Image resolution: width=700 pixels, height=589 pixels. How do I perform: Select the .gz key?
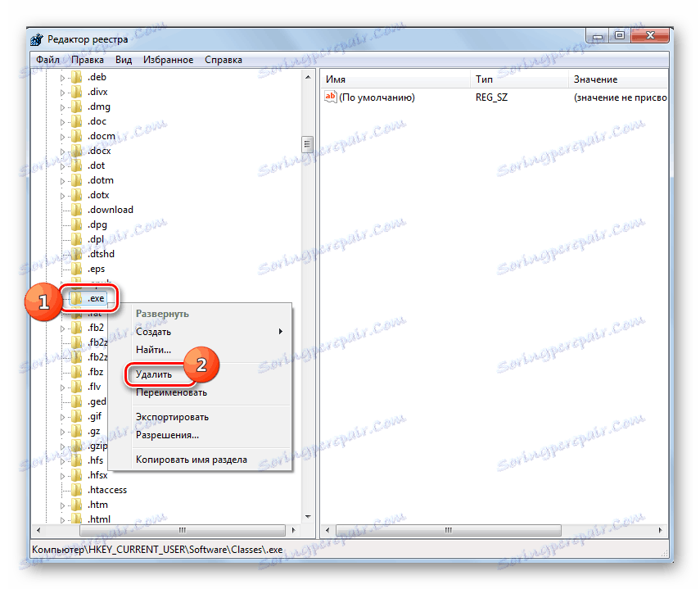tap(94, 431)
